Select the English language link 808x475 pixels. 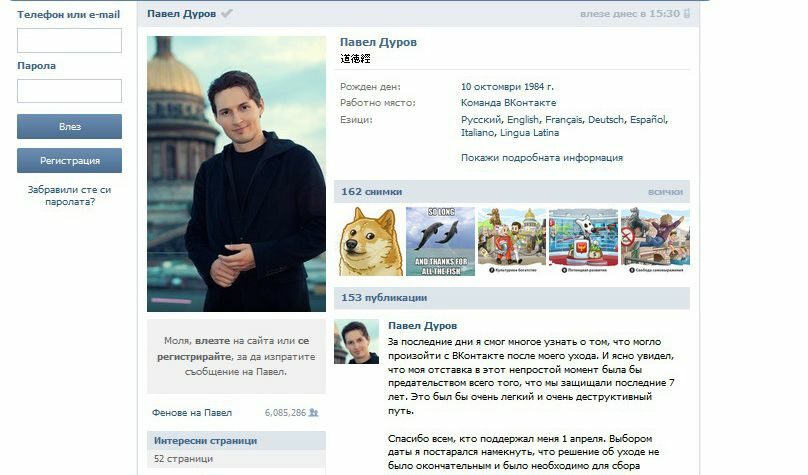523,120
